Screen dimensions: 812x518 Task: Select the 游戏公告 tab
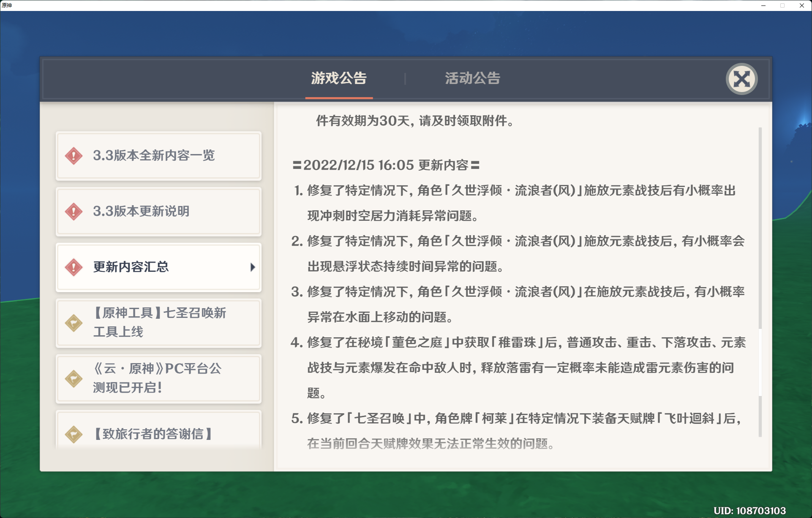(x=339, y=78)
